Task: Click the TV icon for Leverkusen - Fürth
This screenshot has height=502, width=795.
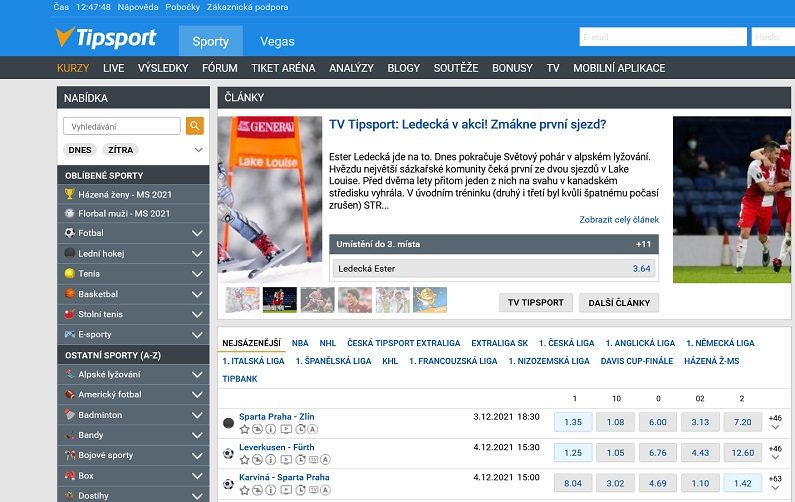Action: point(313,460)
